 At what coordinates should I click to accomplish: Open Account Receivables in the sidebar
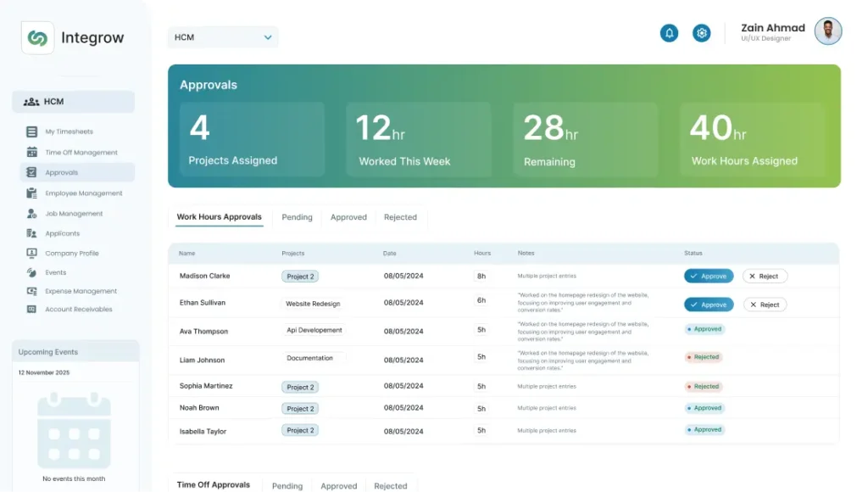click(78, 310)
